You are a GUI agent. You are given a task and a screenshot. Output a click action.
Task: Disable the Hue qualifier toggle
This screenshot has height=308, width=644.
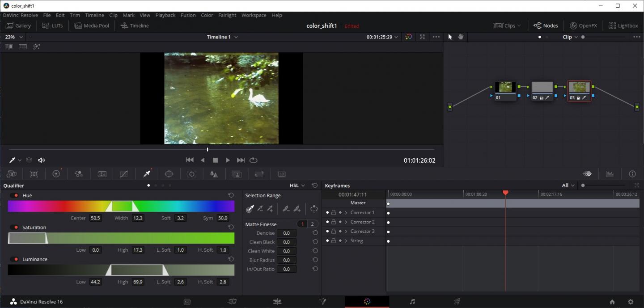click(x=15, y=195)
